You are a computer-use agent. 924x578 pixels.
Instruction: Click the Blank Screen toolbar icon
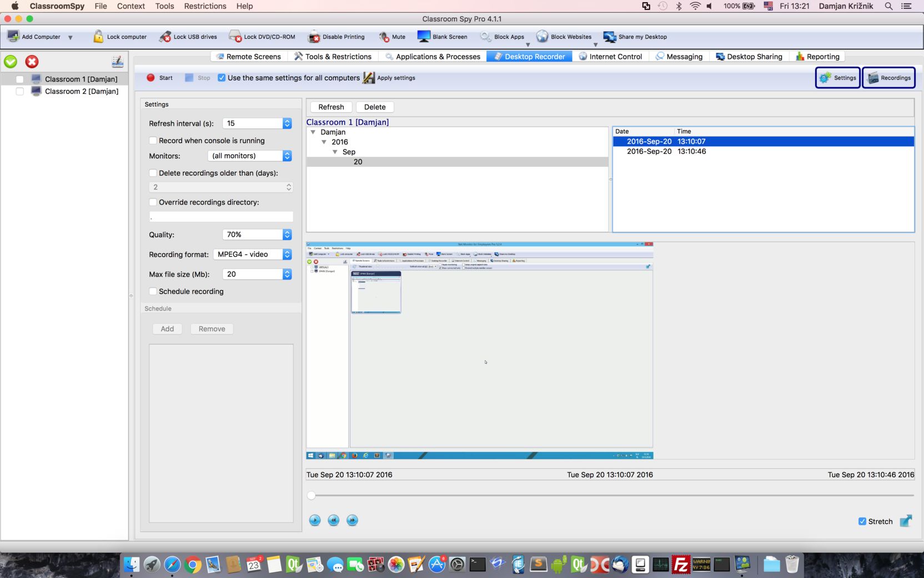click(424, 37)
